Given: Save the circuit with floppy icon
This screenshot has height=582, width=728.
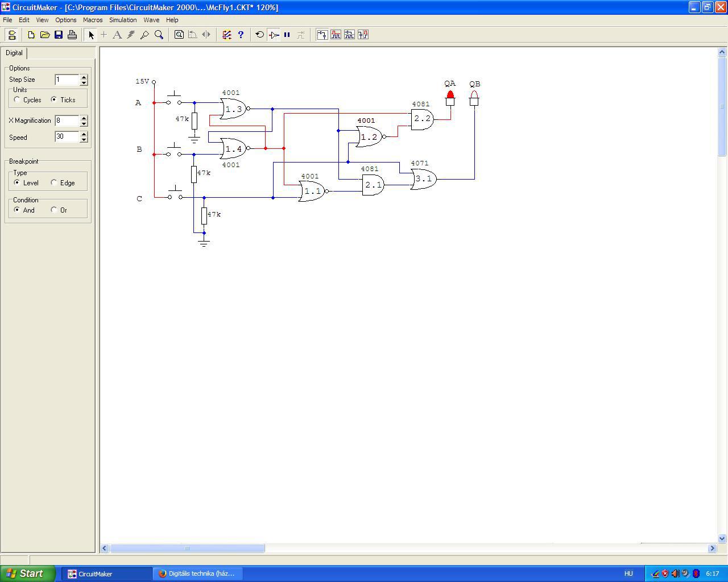Looking at the screenshot, I should click(59, 35).
